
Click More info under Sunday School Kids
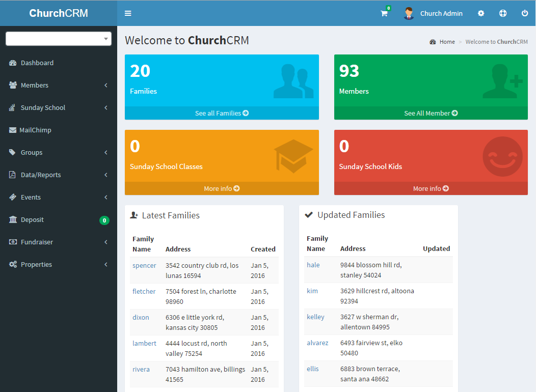431,188
